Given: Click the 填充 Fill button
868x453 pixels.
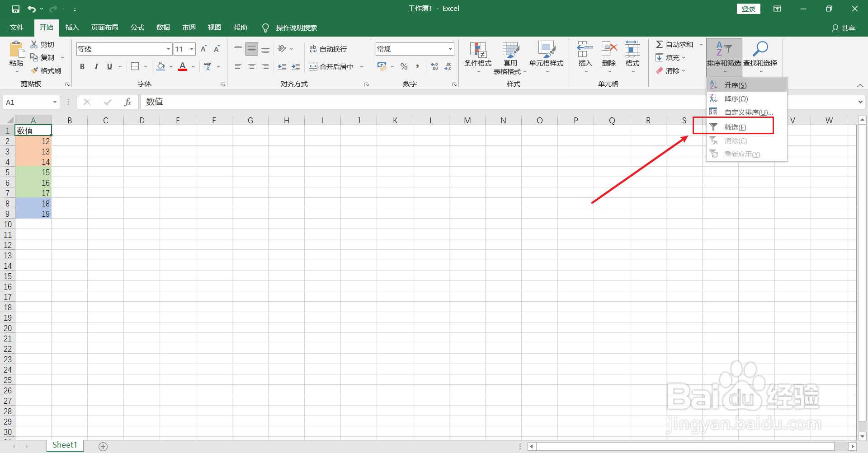Looking at the screenshot, I should click(x=670, y=57).
